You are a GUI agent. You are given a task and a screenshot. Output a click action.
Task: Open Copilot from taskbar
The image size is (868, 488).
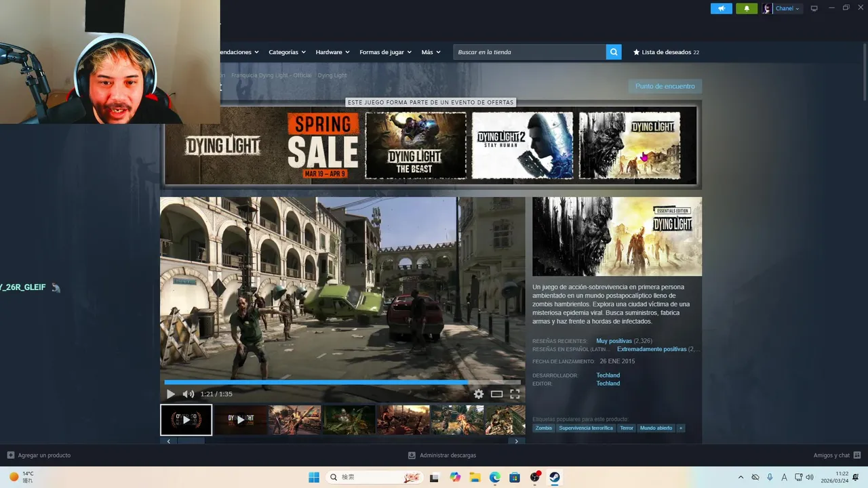coord(455,477)
